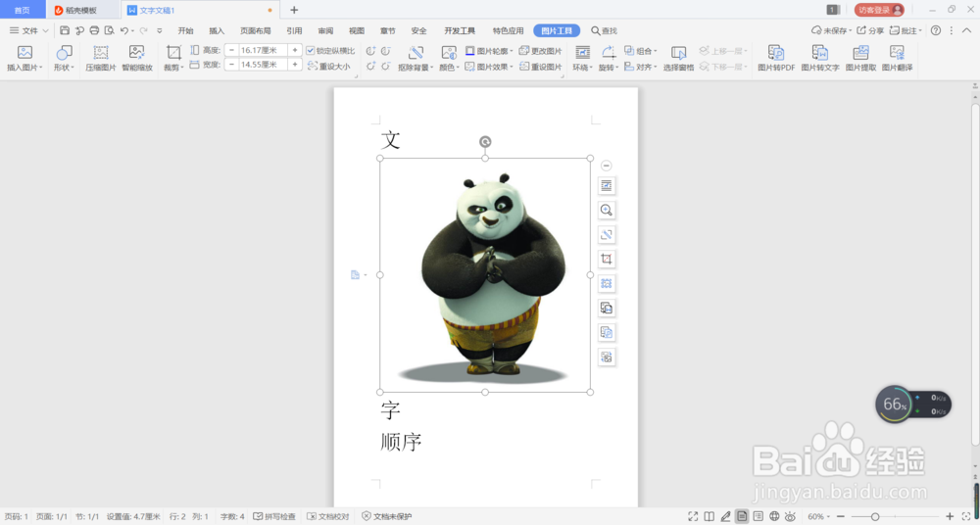The image size is (980, 525).
Task: Click 智能缩放 (Smart Scale) tool
Action: pyautogui.click(x=137, y=60)
